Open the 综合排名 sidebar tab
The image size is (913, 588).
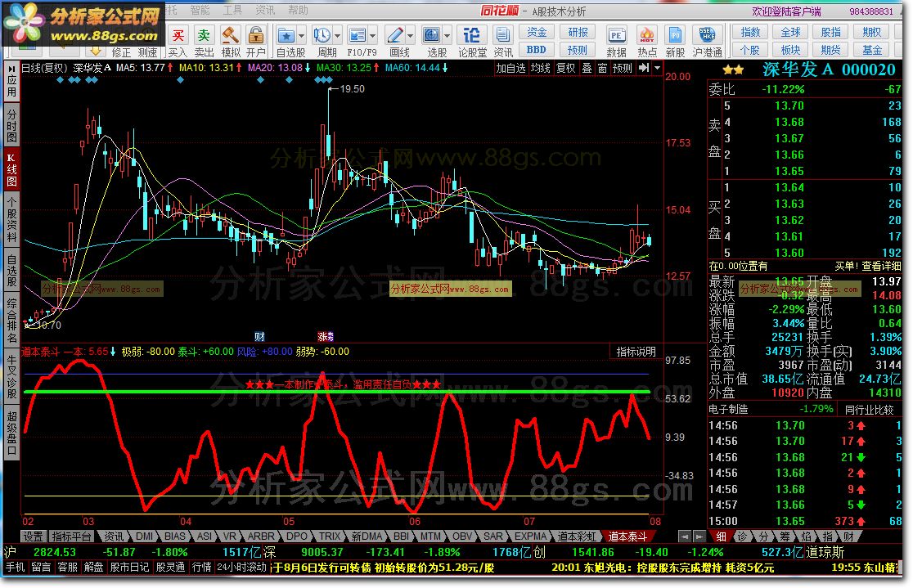tap(11, 321)
